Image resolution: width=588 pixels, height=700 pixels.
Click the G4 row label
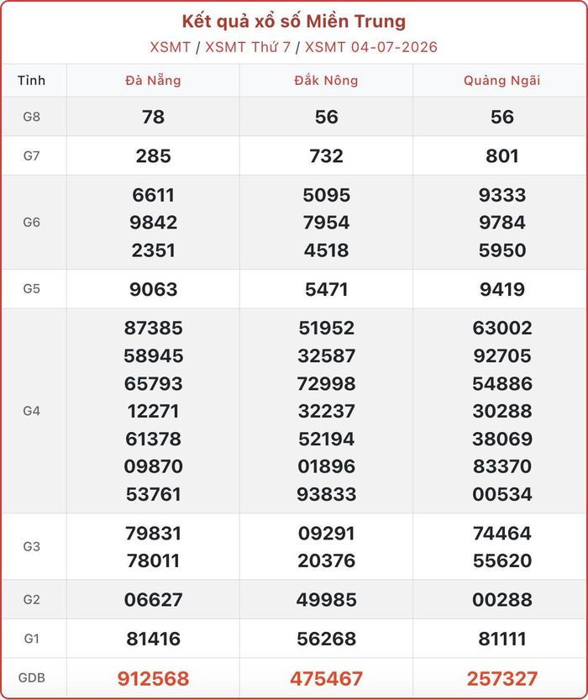[32, 411]
